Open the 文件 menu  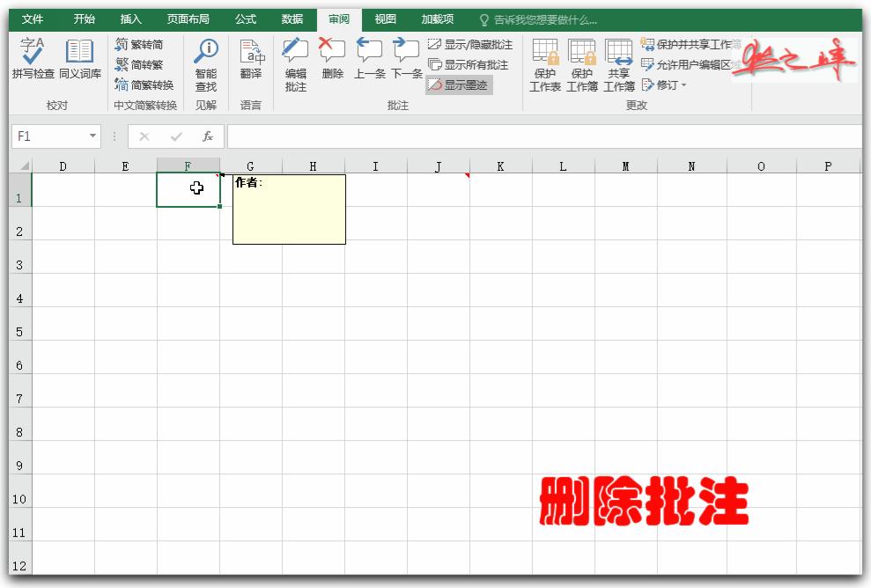[31, 18]
